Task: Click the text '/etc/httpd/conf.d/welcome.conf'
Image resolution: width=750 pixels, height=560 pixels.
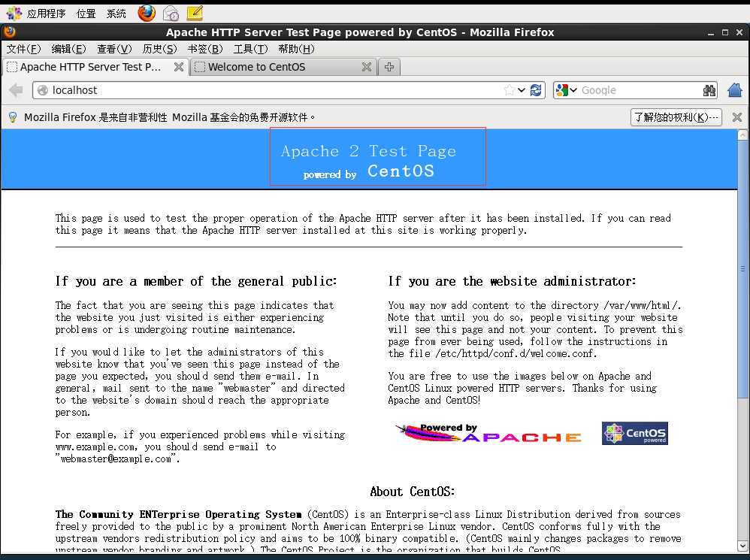Action: 514,353
